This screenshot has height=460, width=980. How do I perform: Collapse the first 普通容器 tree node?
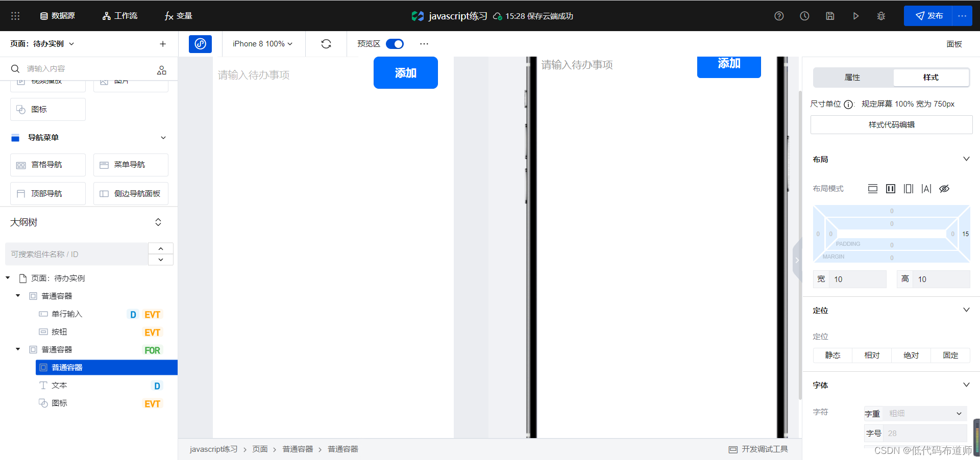[x=18, y=296]
